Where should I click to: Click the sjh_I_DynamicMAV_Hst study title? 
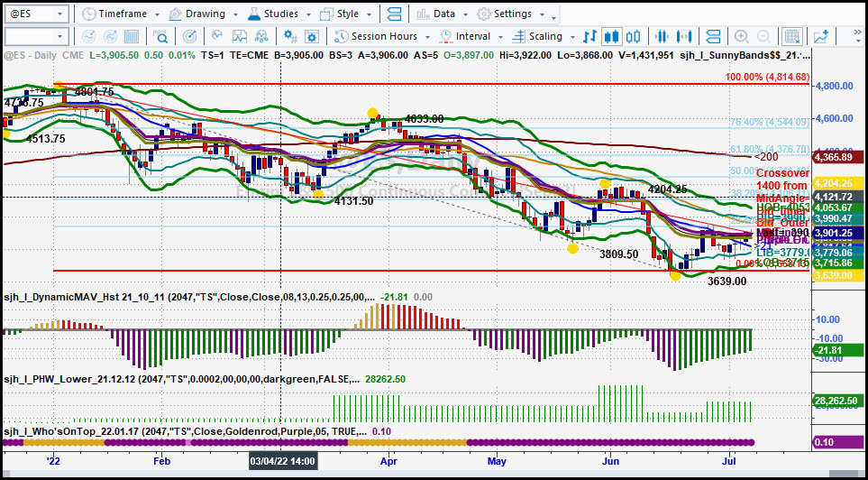pos(191,298)
